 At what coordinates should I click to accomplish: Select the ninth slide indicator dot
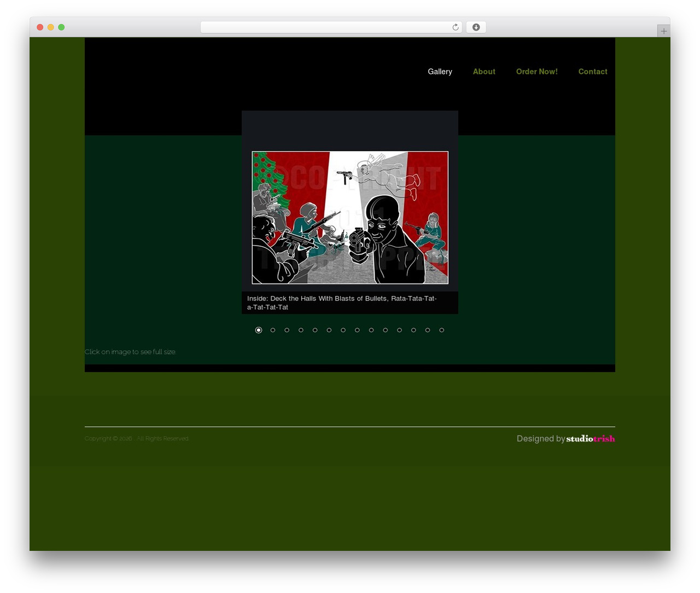tap(371, 330)
